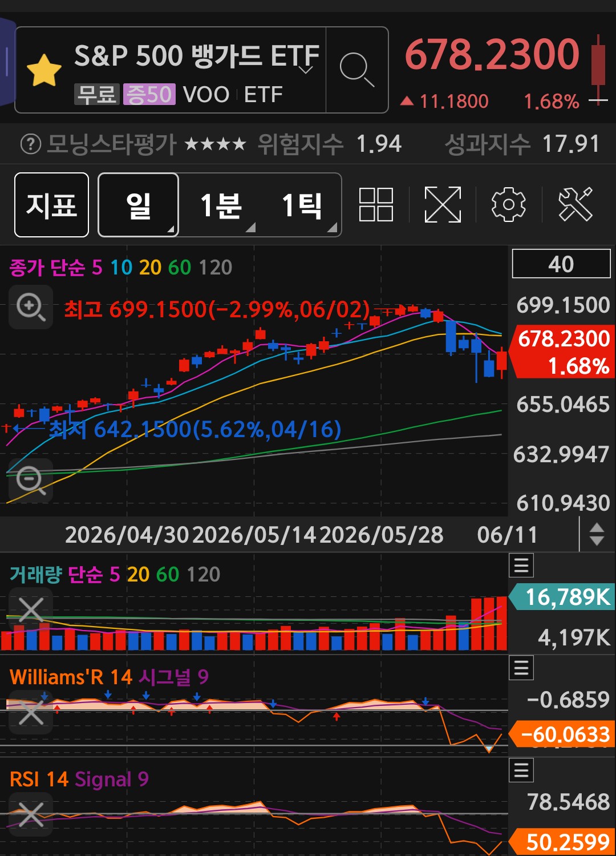Viewport: 616px width, 856px height.
Task: Open the stock search magnifier
Action: click(356, 70)
